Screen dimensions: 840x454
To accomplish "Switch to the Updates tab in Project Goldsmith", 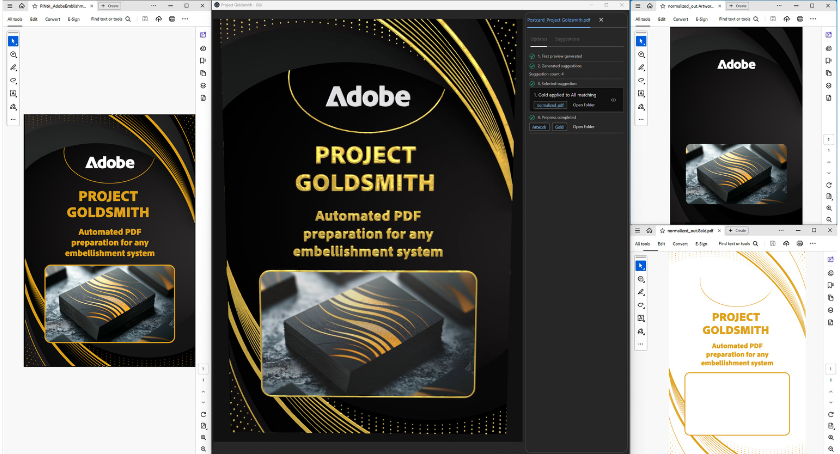I will point(539,39).
